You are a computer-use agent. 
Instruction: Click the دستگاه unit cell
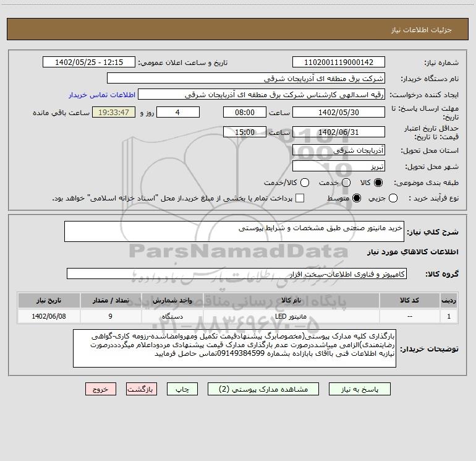point(172,316)
